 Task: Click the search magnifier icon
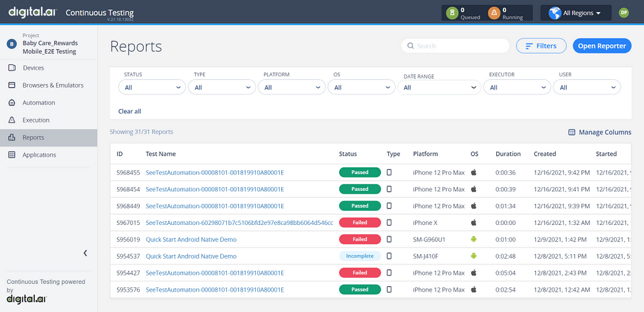[410, 46]
